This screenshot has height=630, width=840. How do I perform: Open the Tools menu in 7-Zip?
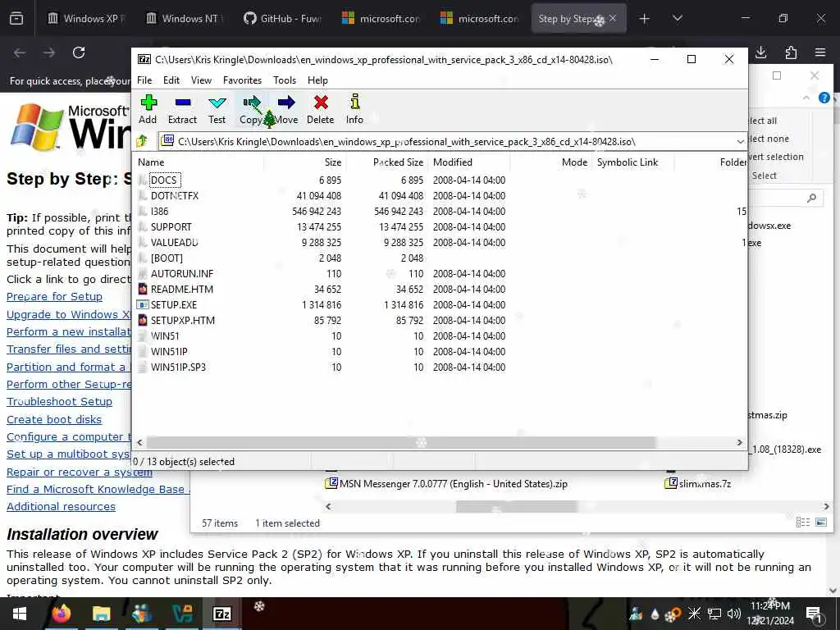tap(285, 80)
